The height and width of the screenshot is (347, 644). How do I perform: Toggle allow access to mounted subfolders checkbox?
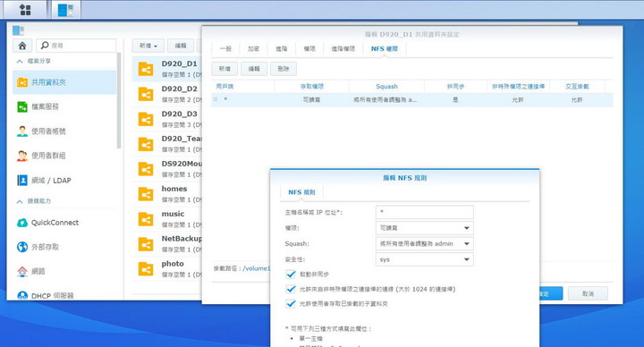tap(291, 304)
